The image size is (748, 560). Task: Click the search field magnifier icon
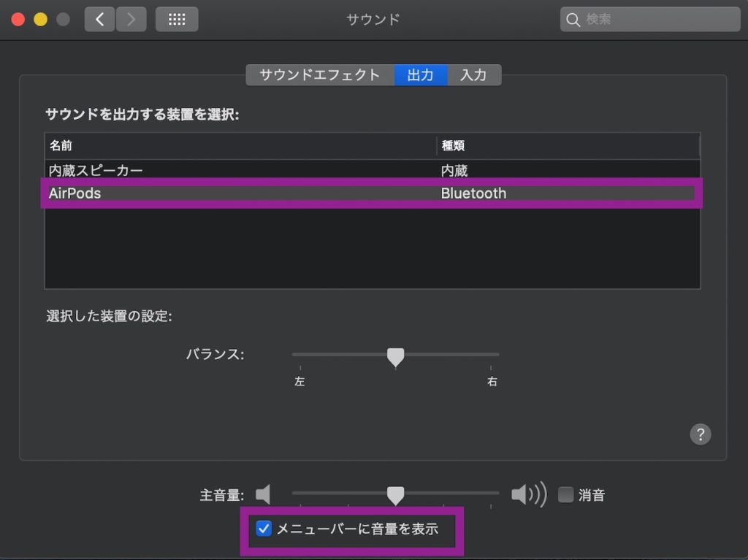pos(573,20)
